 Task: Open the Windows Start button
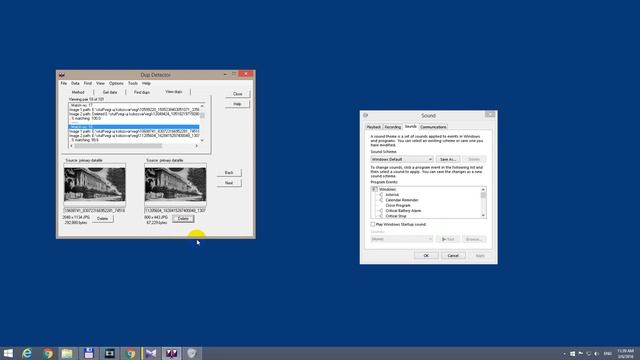pos(8,353)
